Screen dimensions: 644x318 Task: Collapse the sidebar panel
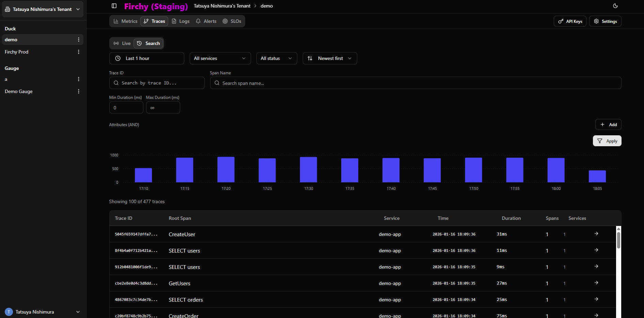[114, 6]
